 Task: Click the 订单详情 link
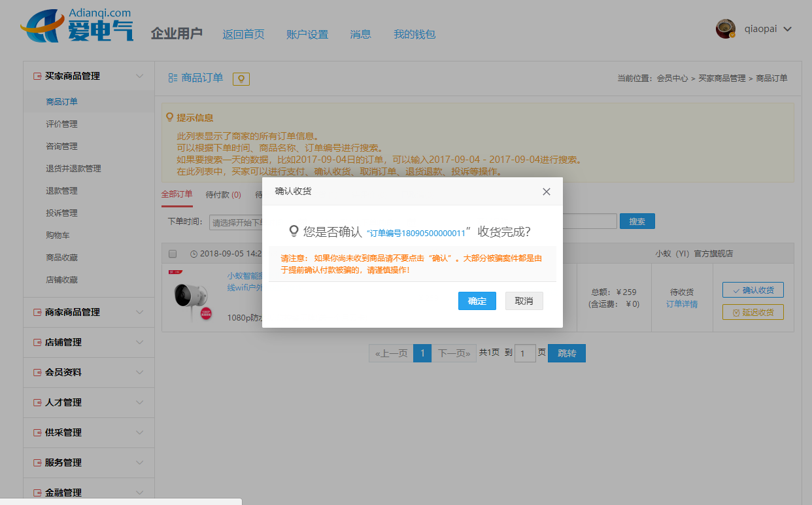[x=681, y=304]
